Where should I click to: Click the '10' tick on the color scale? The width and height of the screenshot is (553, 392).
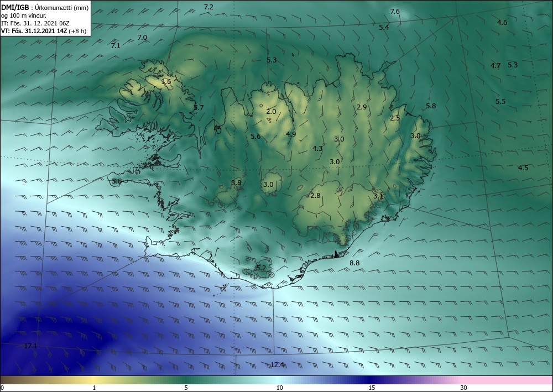(x=279, y=388)
